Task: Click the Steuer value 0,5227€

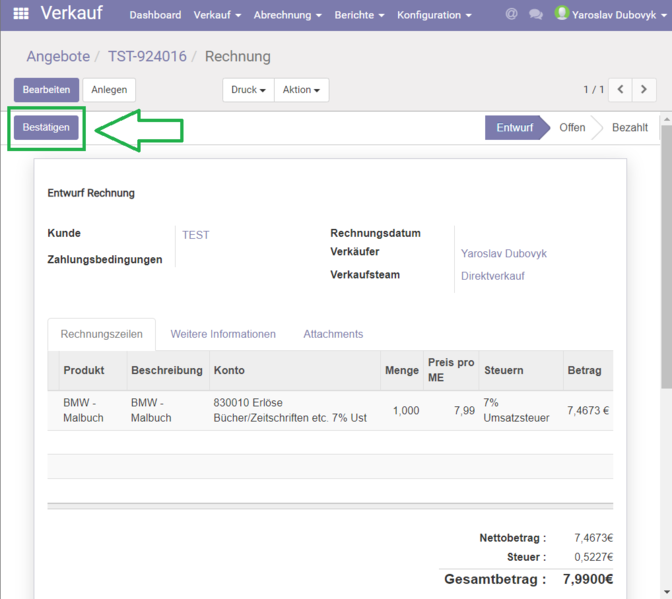Action: point(594,557)
